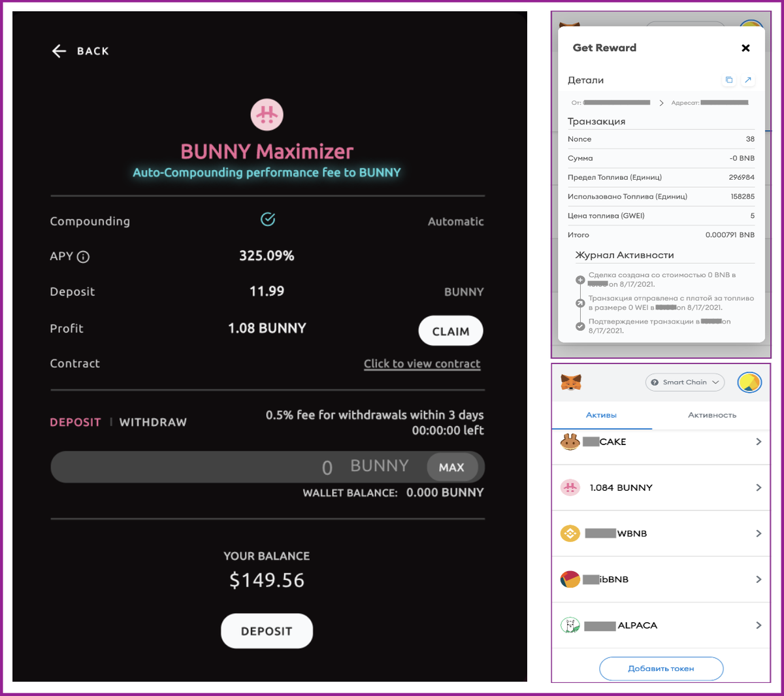Open the Smart Chain network dropdown
This screenshot has height=696, width=784.
tap(685, 382)
